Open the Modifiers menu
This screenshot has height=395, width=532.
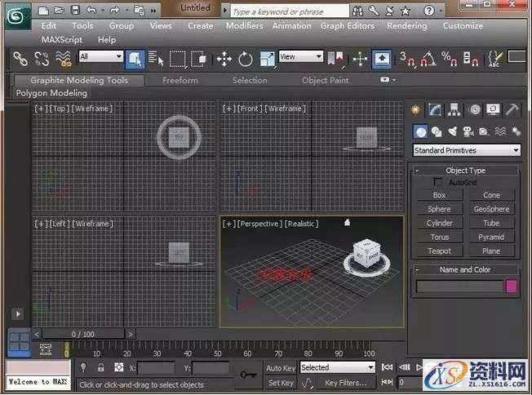pos(245,26)
